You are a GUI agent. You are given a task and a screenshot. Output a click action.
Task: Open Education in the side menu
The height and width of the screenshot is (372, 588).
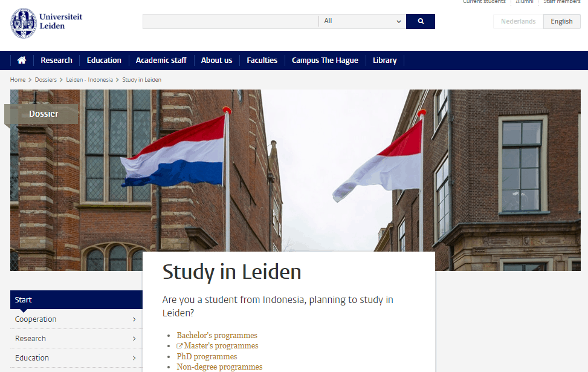(x=32, y=357)
